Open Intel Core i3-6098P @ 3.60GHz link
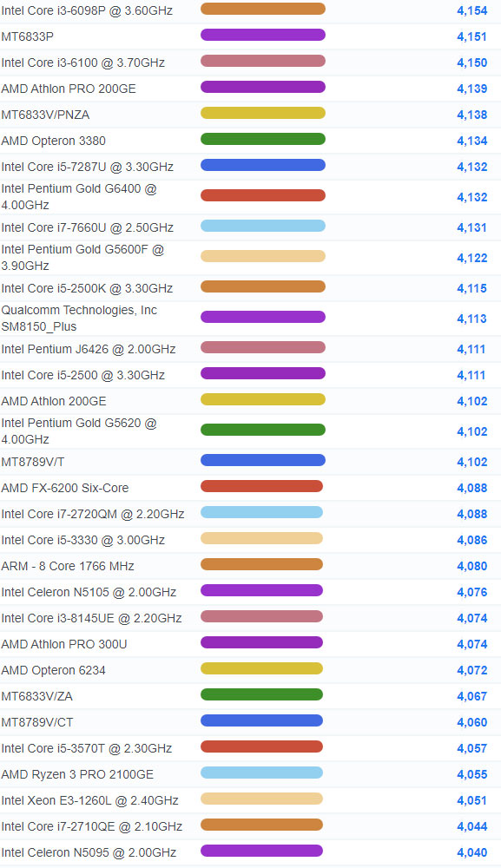The width and height of the screenshot is (501, 868). (x=87, y=10)
